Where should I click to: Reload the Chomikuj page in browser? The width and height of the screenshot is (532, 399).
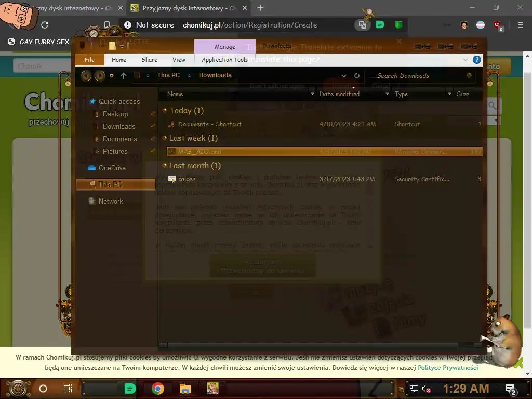click(x=45, y=25)
